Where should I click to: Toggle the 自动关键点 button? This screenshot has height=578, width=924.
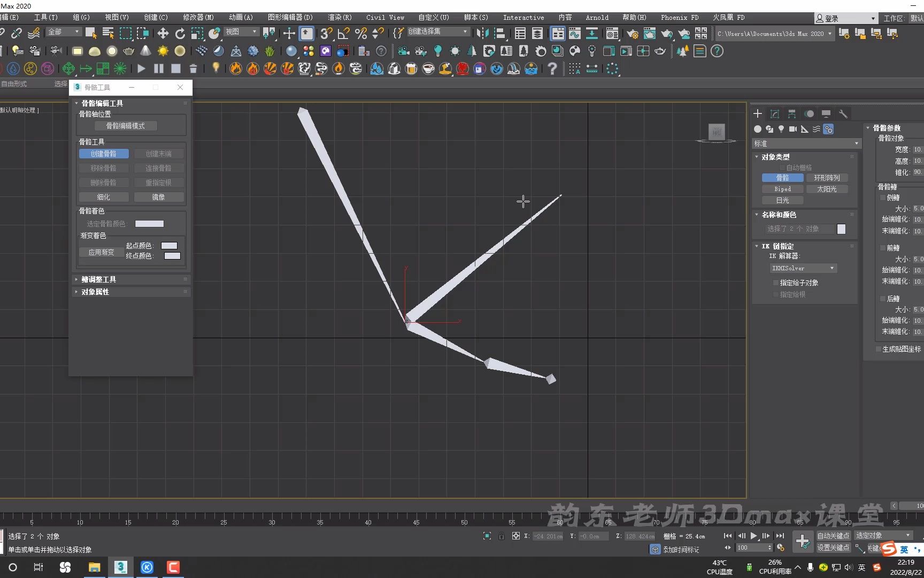click(x=833, y=535)
